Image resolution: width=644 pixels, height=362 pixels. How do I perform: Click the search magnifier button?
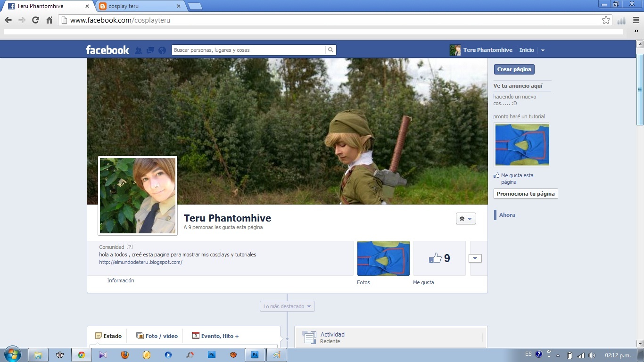[x=331, y=50]
